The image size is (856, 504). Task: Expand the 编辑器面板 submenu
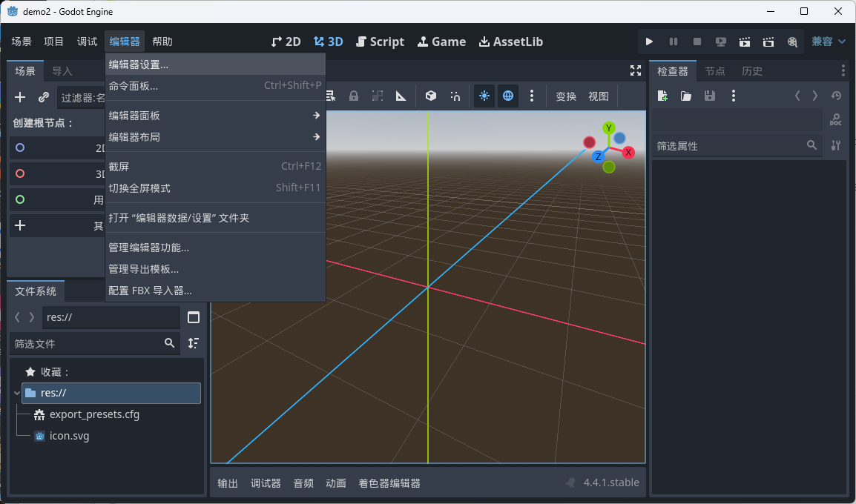coord(216,115)
